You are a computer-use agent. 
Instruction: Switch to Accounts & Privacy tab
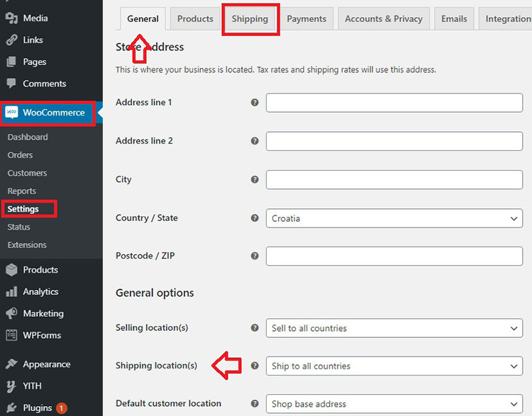[383, 19]
